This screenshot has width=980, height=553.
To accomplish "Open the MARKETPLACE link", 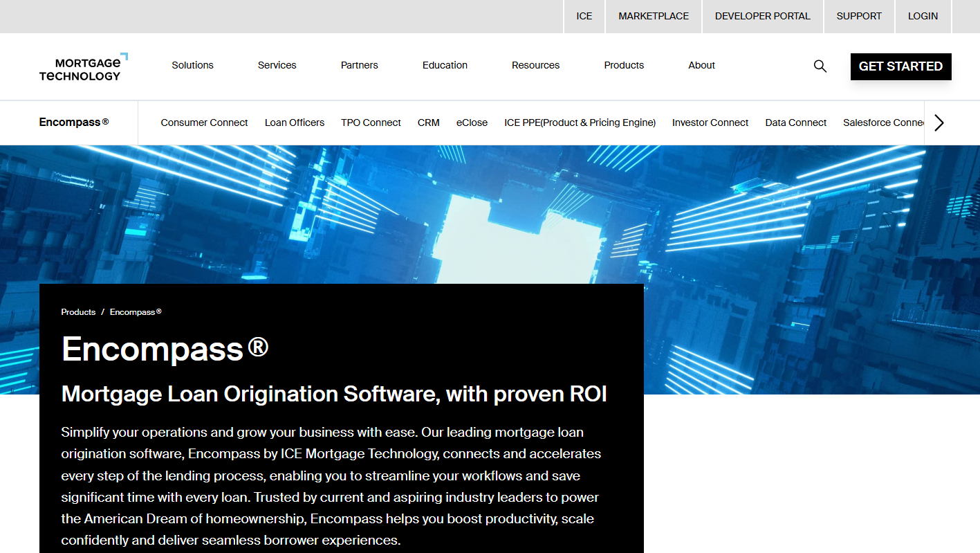I will pos(654,16).
